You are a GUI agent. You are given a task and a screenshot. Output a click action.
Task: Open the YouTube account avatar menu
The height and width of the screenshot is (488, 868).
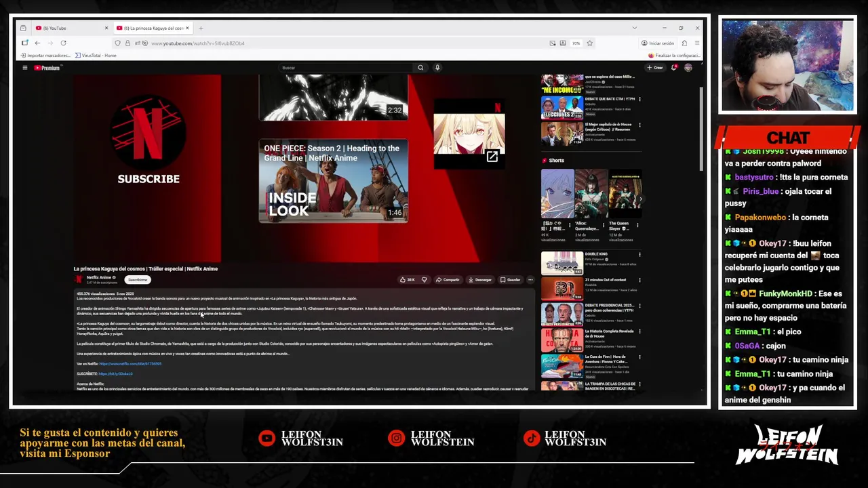tap(688, 68)
